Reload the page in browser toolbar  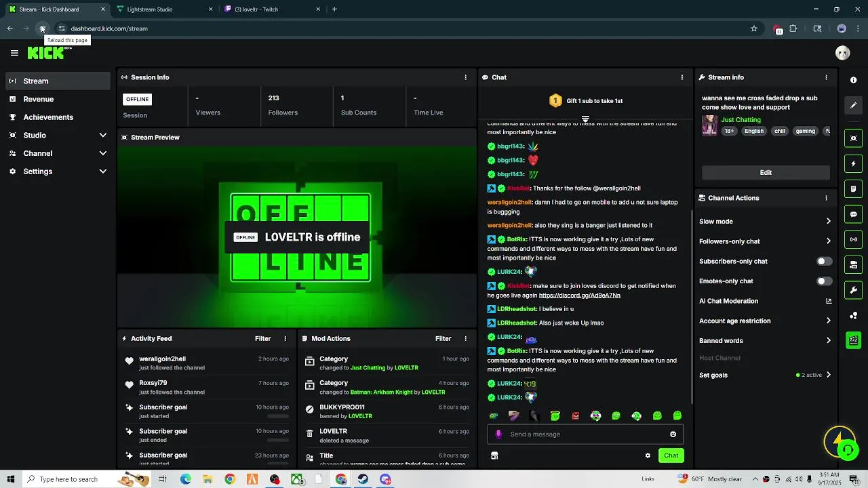click(42, 28)
